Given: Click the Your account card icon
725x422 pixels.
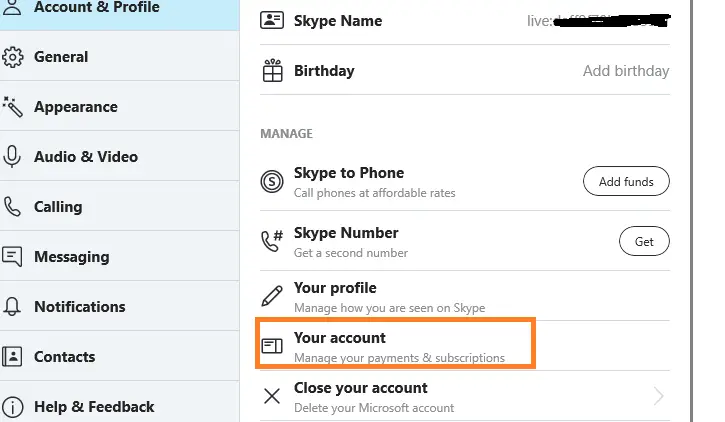Looking at the screenshot, I should pos(272,345).
